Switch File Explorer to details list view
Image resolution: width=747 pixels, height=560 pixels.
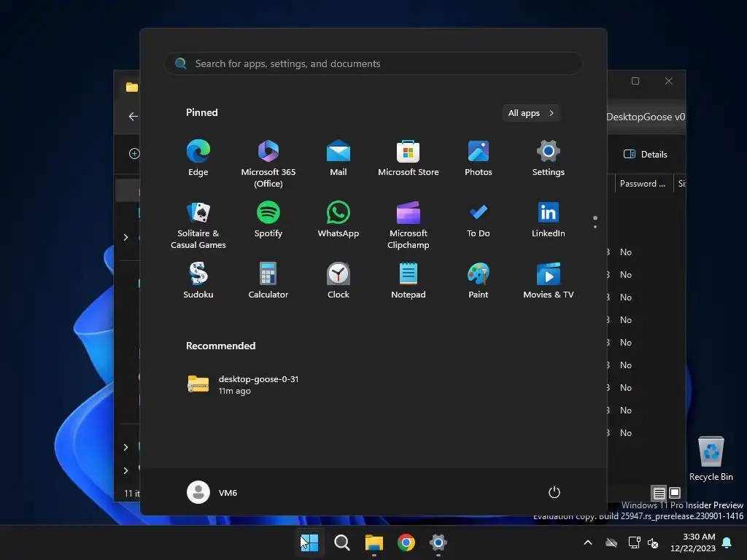pos(659,494)
